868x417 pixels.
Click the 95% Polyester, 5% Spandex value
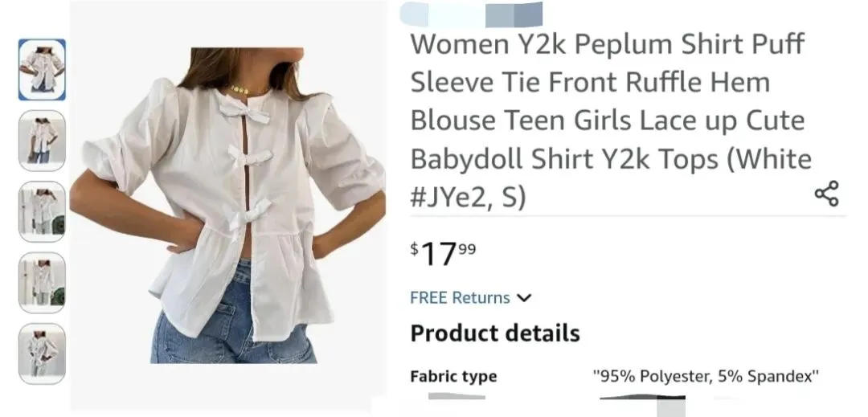pos(706,377)
